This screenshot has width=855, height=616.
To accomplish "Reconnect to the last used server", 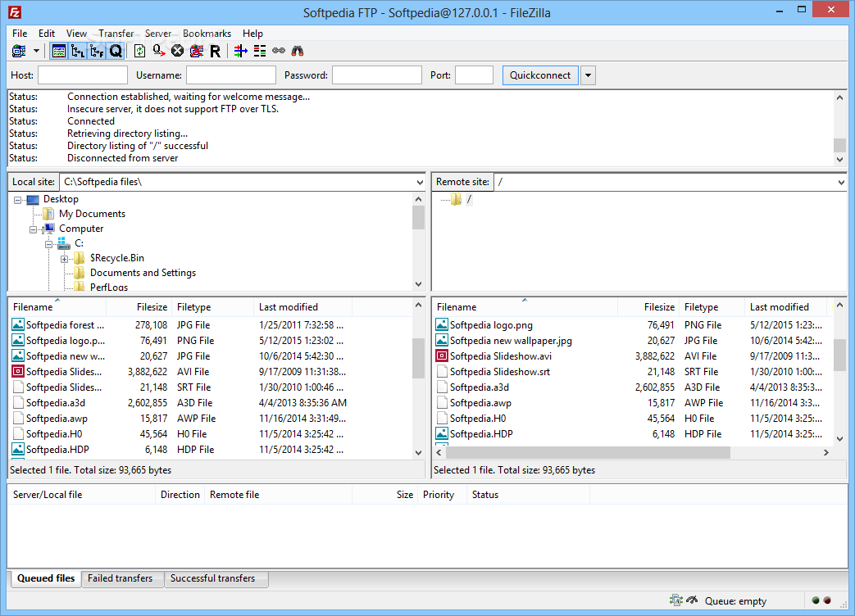I will point(214,51).
